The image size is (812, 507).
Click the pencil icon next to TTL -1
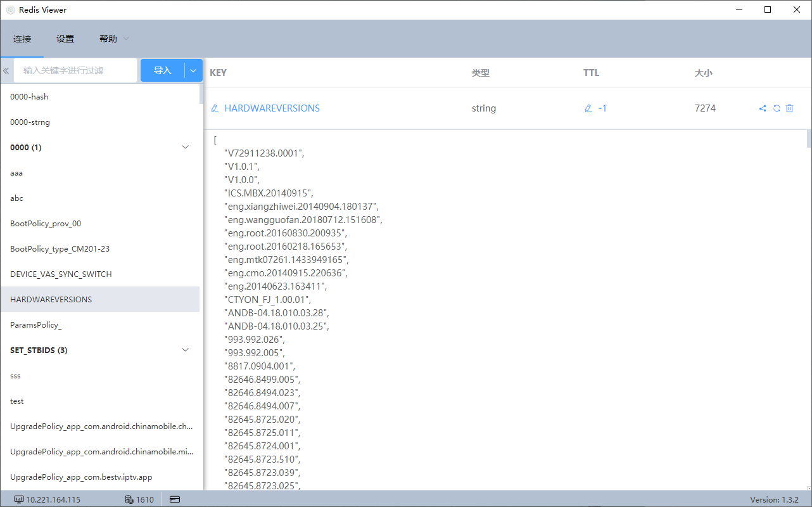(588, 108)
